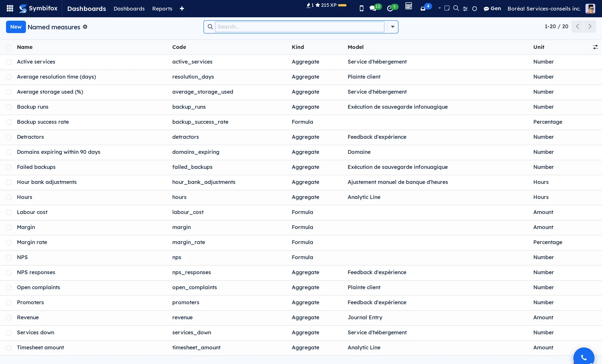Viewport: 602px width, 364px height.
Task: Open the sticky note icon
Action: tap(447, 8)
